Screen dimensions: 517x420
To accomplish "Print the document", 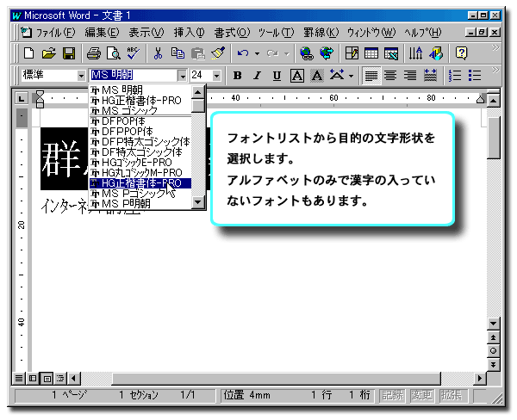I will click(94, 53).
